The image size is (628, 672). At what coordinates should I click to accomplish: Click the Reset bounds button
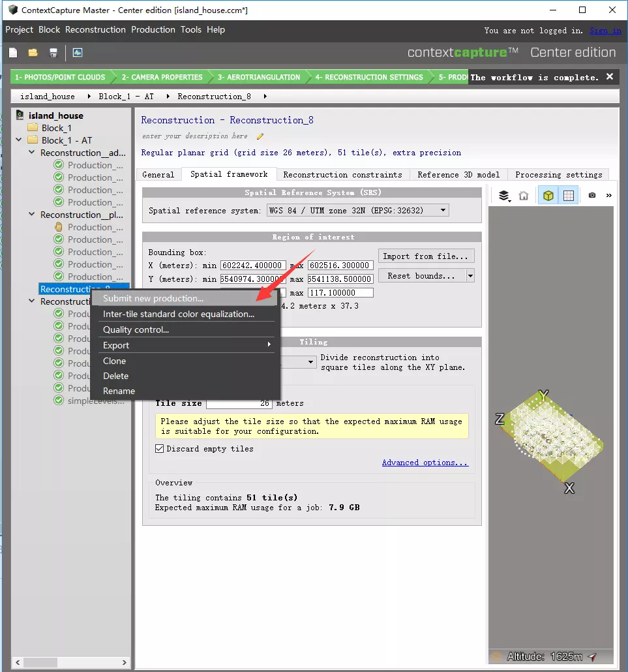coord(421,276)
